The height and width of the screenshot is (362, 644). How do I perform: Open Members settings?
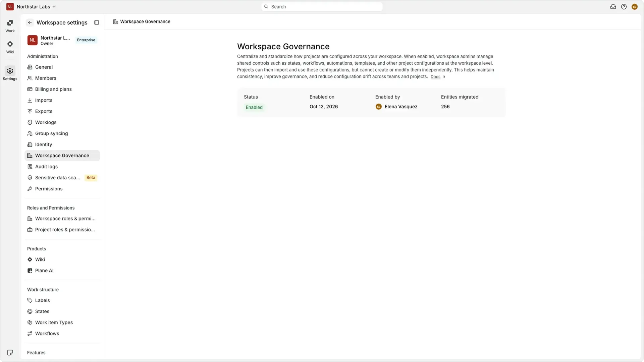tap(62, 78)
